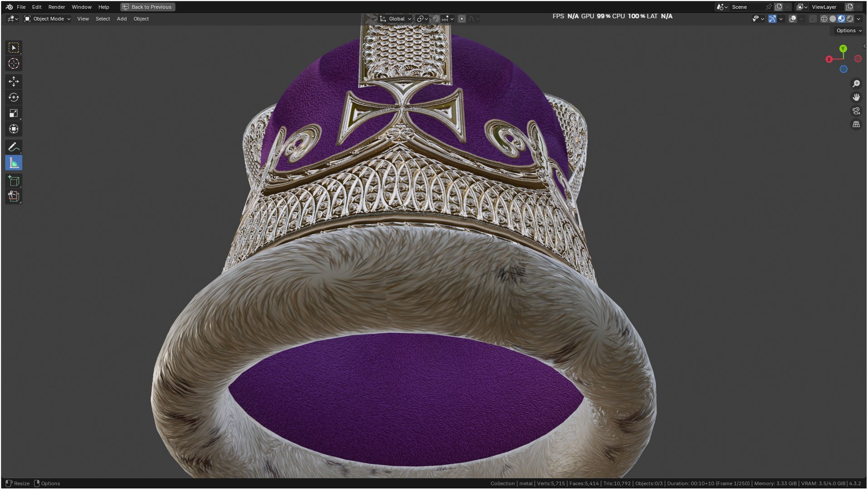Open the viewport Add menu
The height and width of the screenshot is (490, 868).
coord(121,19)
